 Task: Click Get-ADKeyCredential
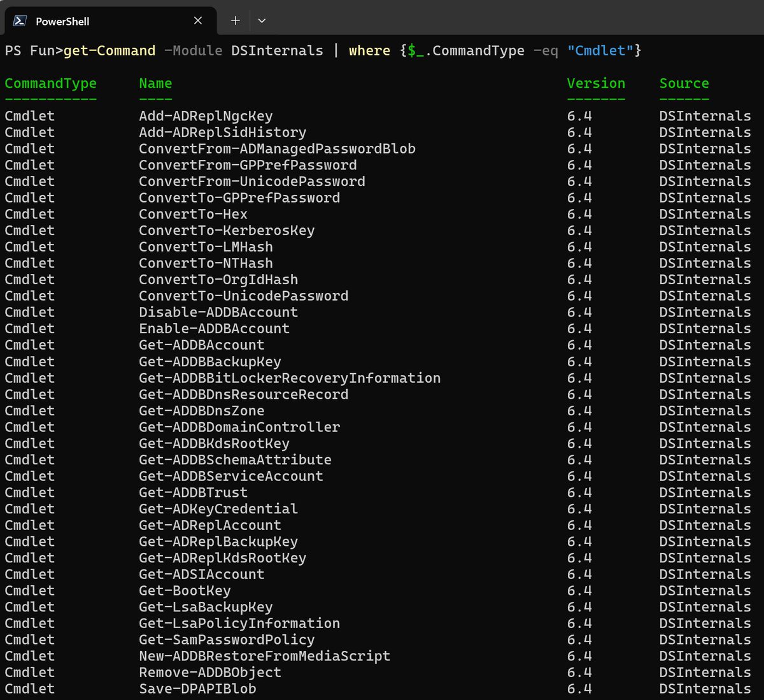[x=218, y=509]
